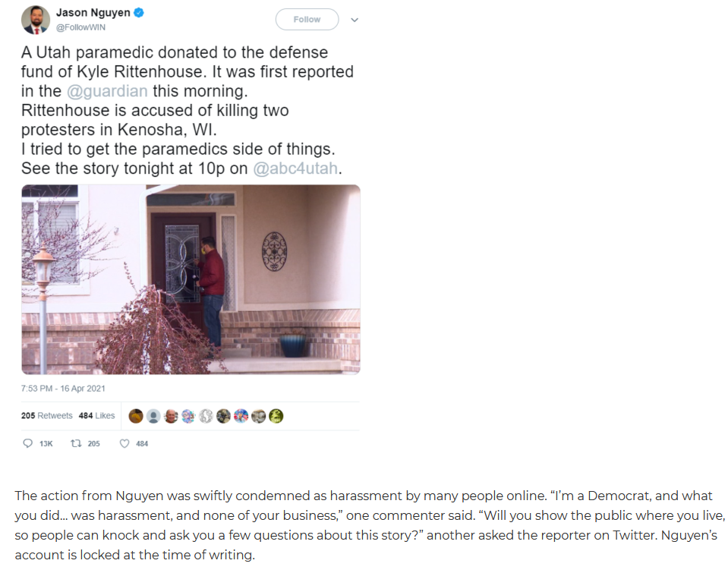View the 205 Retweets list

(46, 416)
